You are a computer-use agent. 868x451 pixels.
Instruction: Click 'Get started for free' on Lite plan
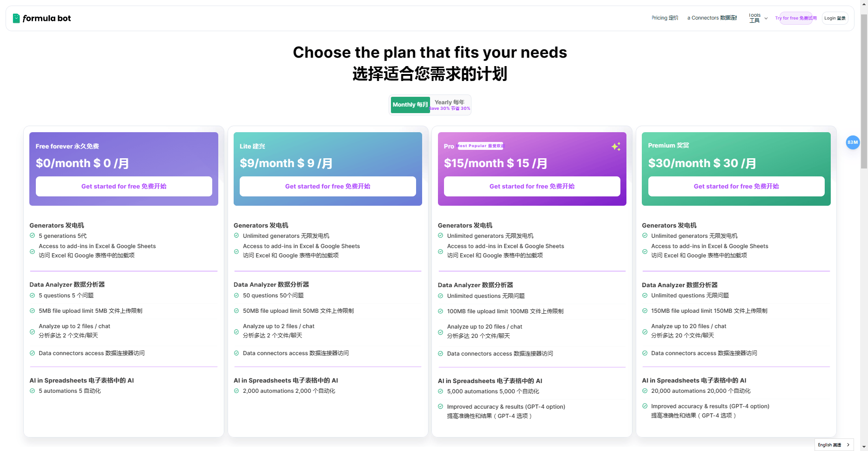pyautogui.click(x=328, y=186)
